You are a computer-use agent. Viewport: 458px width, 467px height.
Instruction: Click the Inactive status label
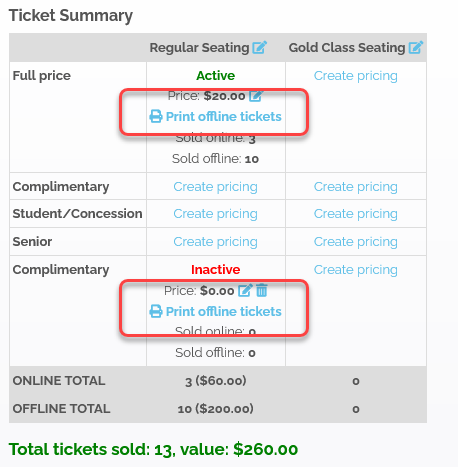[215, 269]
